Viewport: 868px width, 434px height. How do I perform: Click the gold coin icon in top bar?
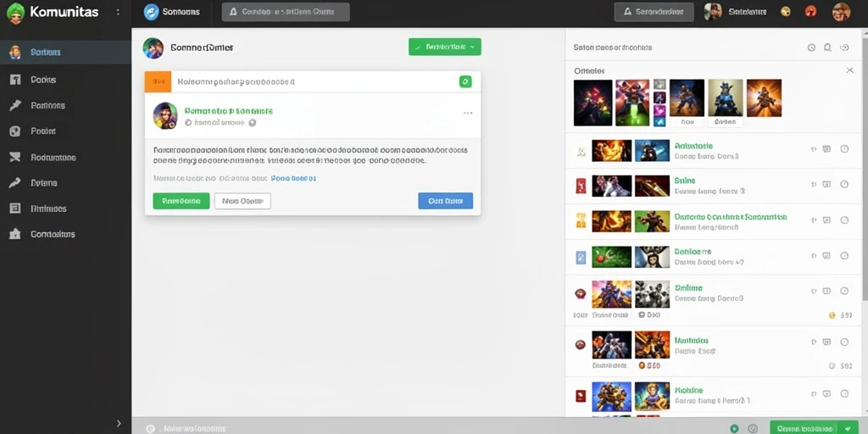coord(785,11)
